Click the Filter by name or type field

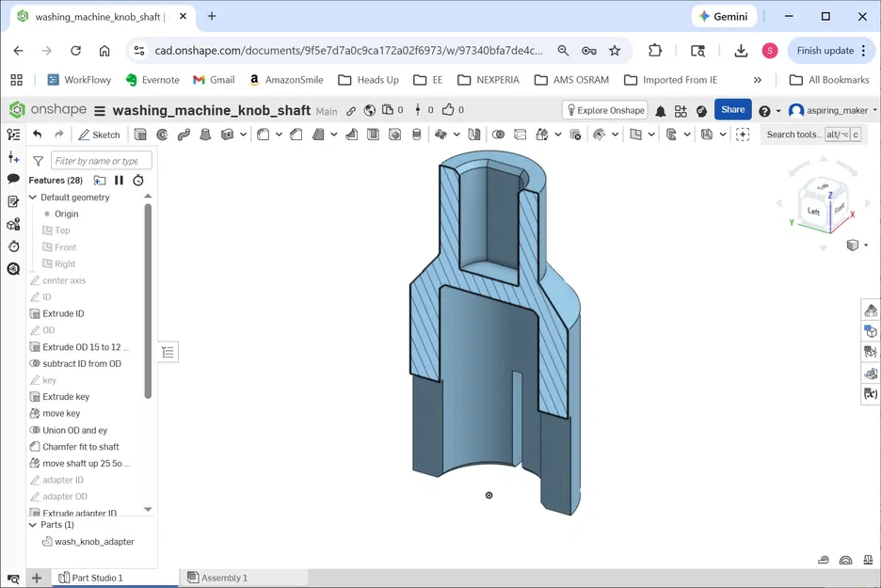[102, 160]
